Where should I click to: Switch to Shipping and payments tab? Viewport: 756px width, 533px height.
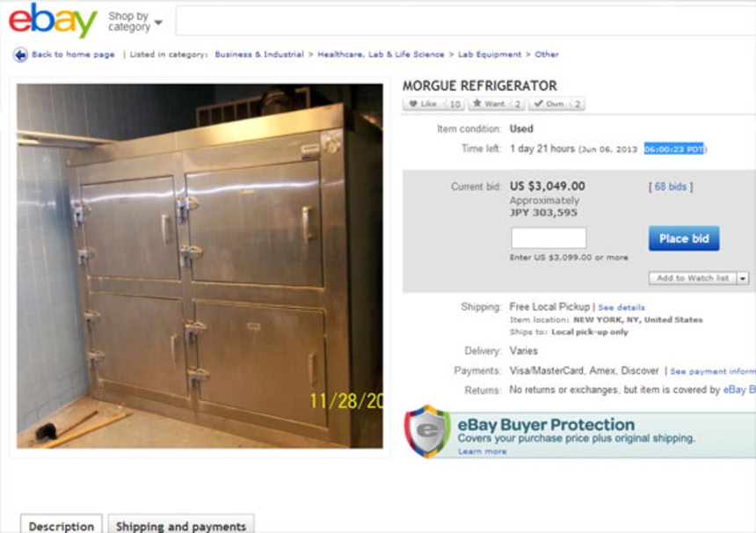coord(181,525)
